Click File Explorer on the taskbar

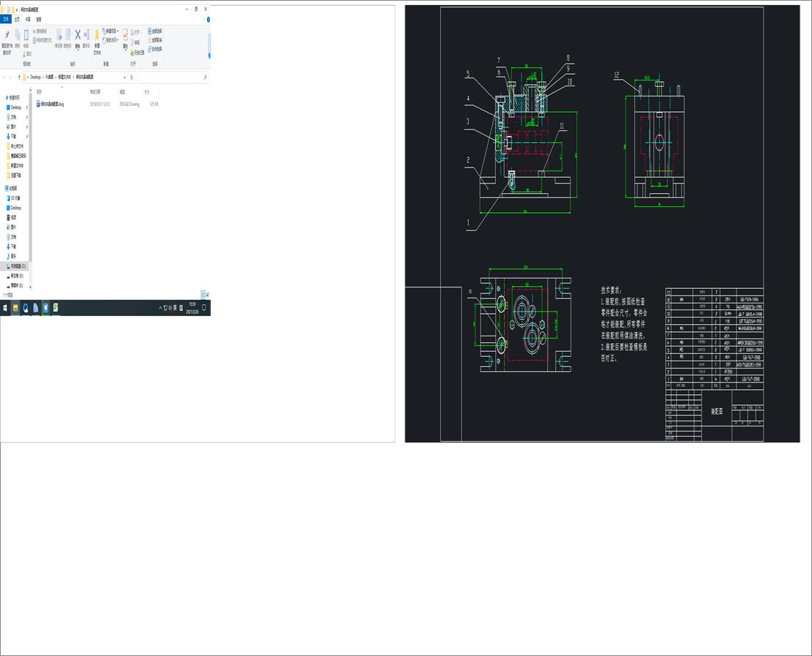coord(15,308)
